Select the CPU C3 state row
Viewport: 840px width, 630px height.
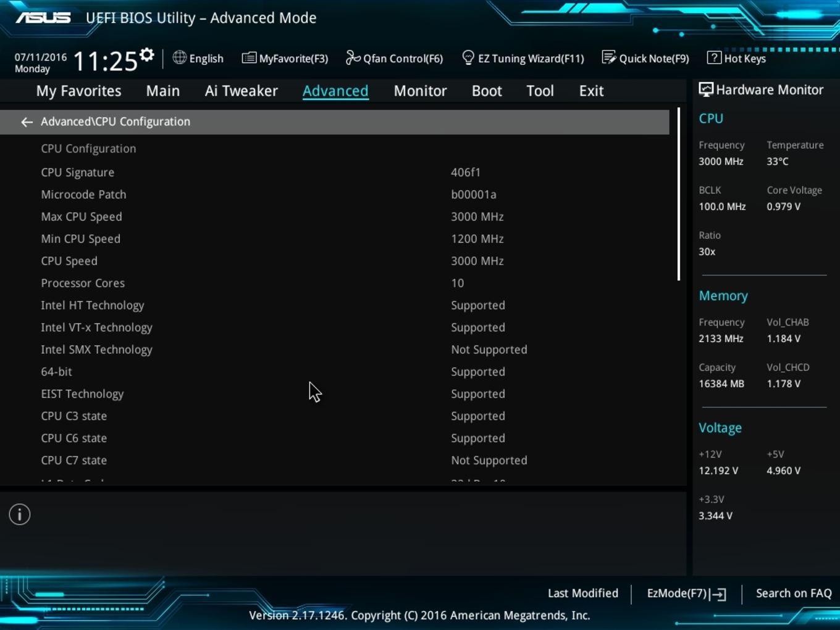335,417
